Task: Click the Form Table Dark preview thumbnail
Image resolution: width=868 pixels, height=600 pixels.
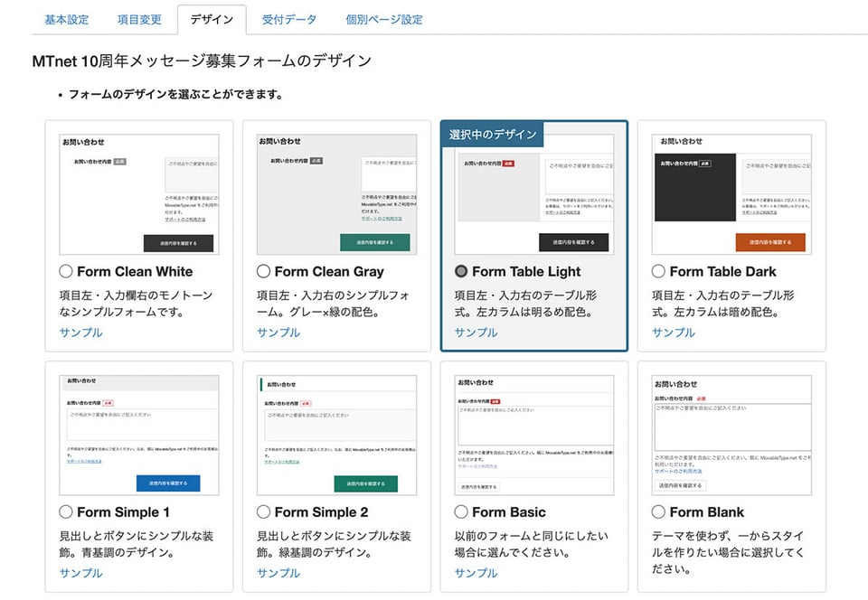Action: coord(731,194)
